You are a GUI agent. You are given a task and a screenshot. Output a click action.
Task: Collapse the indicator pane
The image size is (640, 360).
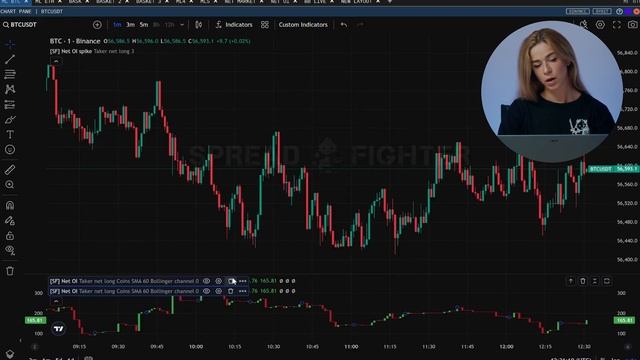(x=595, y=281)
